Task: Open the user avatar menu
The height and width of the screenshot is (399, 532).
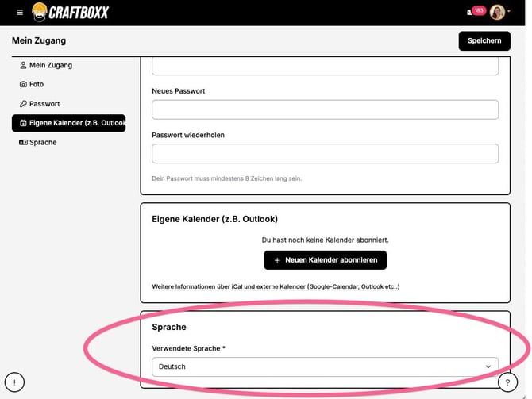Action: coord(499,12)
